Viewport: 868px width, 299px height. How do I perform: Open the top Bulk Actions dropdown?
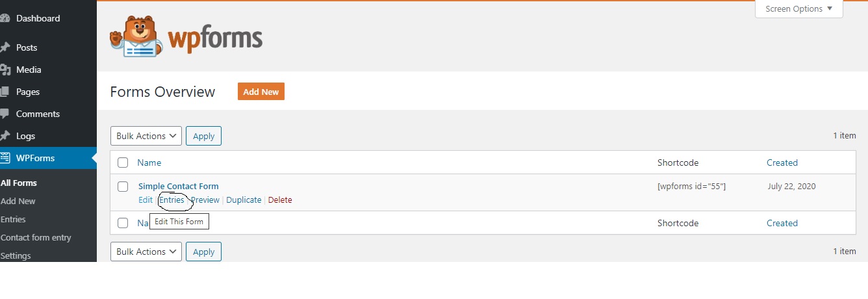[146, 136]
